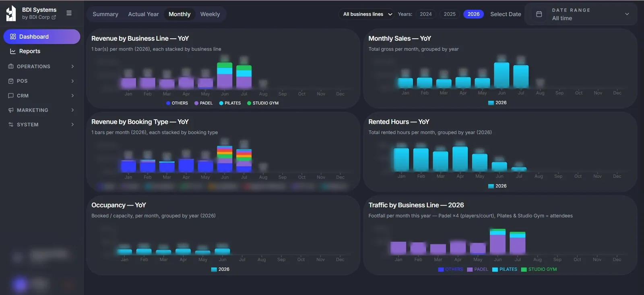Select the Monthly tab
Image resolution: width=644 pixels, height=295 pixels.
click(x=180, y=14)
